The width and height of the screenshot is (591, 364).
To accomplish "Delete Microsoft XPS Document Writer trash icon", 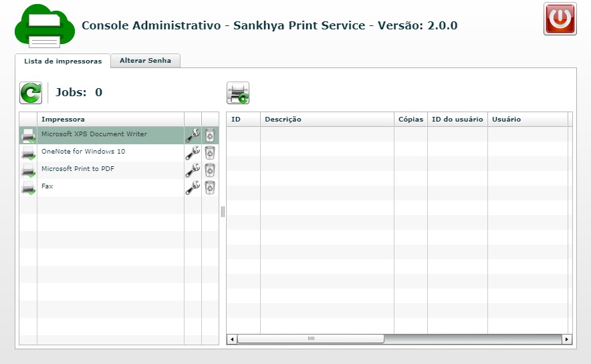I will coord(210,135).
